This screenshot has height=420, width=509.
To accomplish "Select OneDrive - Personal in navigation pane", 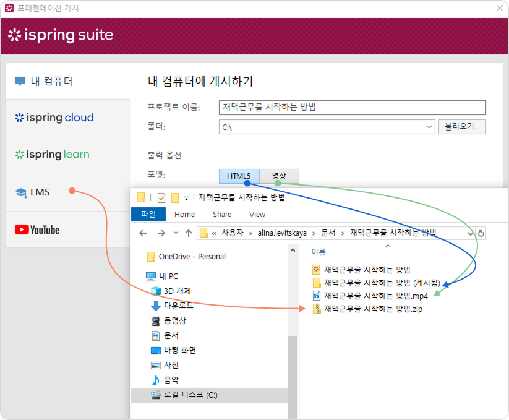I will point(192,257).
